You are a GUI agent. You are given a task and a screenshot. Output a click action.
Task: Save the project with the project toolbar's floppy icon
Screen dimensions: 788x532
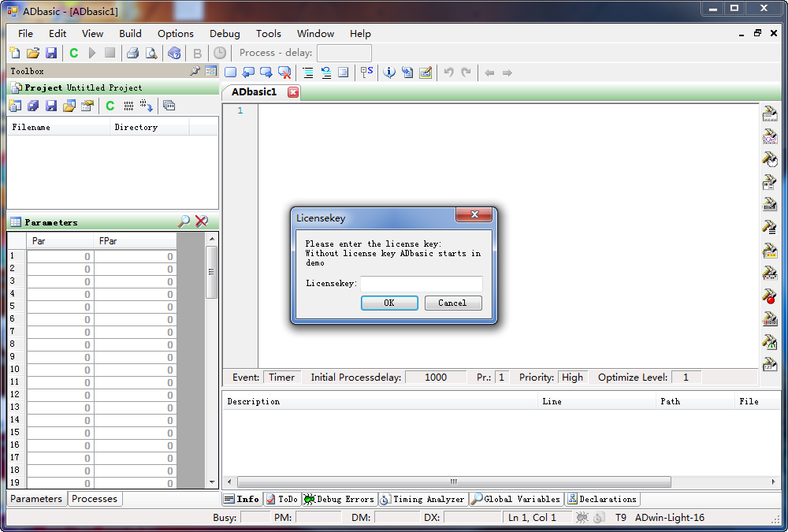coord(51,106)
